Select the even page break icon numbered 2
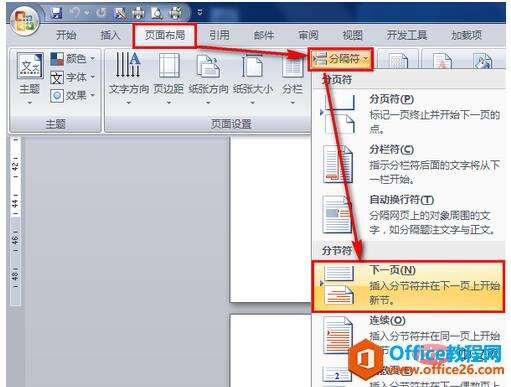 337,375
